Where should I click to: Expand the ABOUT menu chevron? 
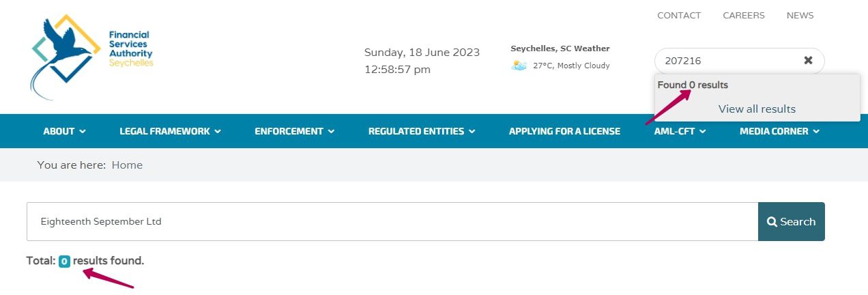point(83,131)
